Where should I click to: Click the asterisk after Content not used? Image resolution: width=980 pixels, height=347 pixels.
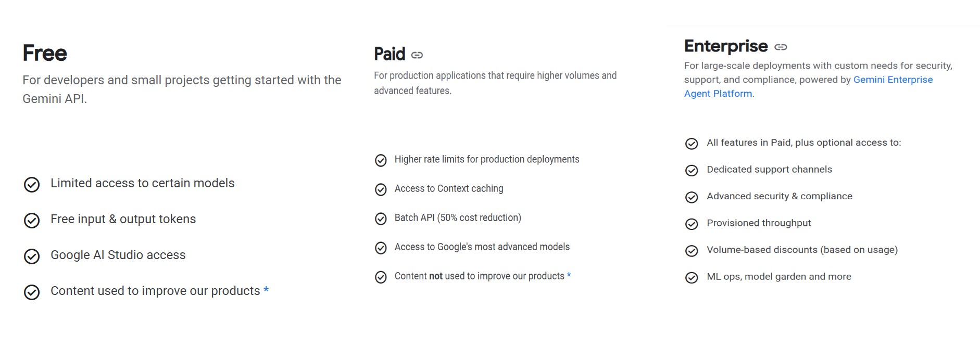tap(569, 275)
